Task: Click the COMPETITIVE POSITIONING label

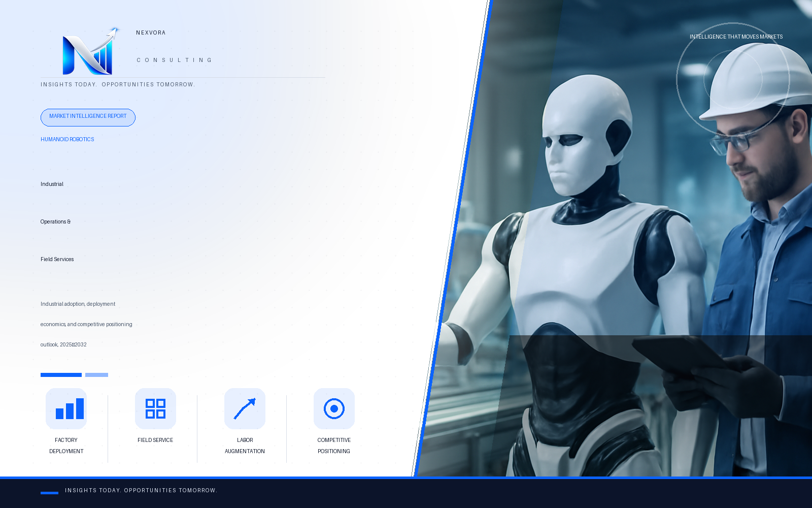Action: click(334, 446)
